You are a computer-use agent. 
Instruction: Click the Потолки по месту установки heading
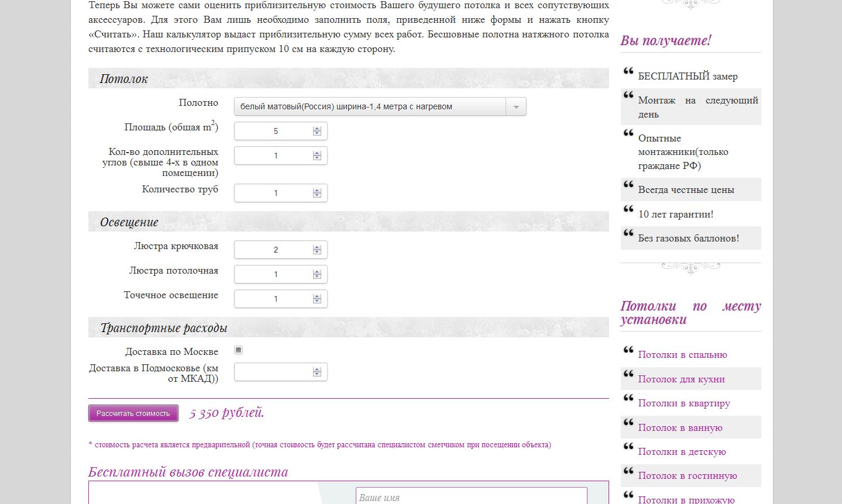click(690, 313)
